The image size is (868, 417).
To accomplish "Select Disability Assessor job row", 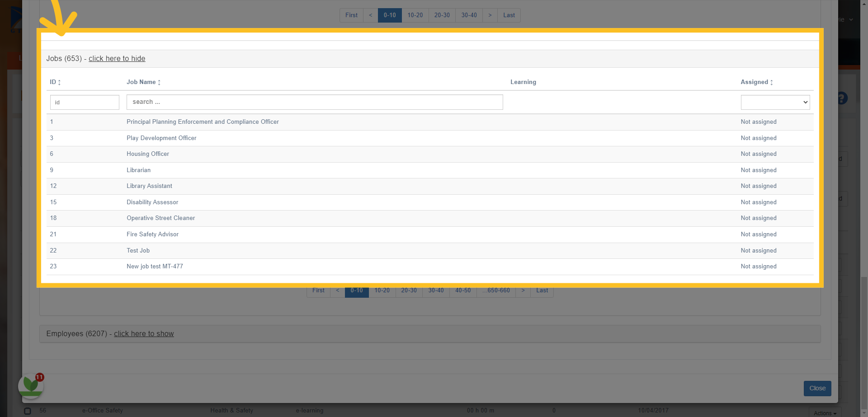I will tap(430, 202).
